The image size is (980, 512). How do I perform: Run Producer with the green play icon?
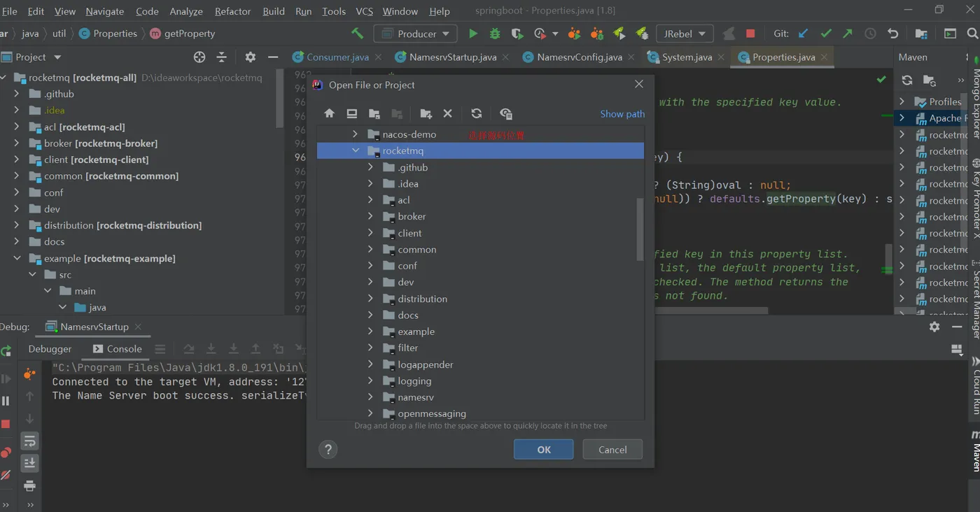point(473,34)
